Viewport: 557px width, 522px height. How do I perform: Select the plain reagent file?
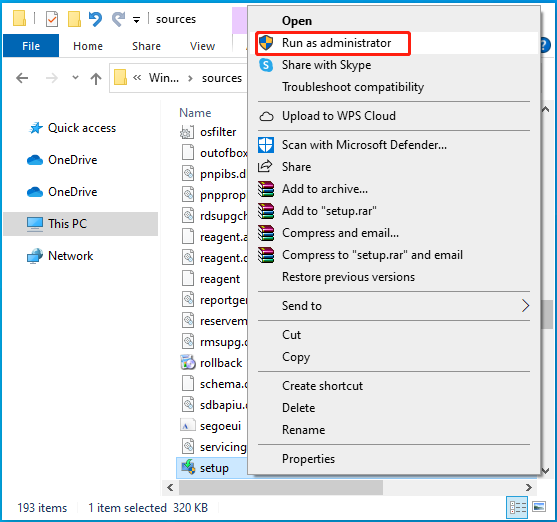tap(220, 279)
